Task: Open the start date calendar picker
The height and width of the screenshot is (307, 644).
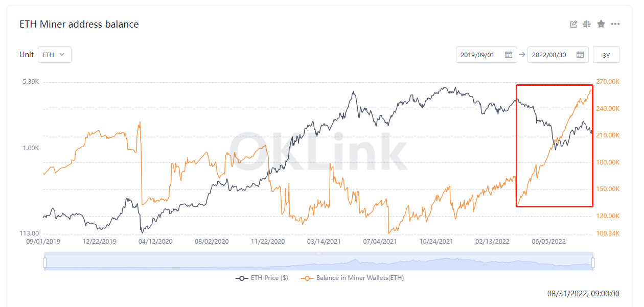Action: point(509,55)
